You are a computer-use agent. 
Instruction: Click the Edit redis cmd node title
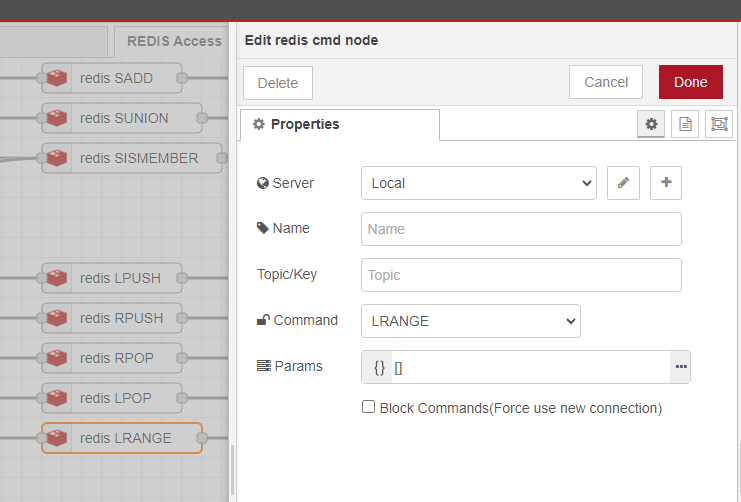tap(311, 40)
